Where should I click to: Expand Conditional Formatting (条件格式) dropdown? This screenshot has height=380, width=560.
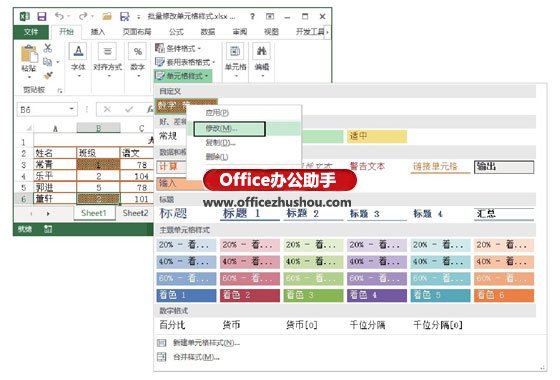(199, 48)
